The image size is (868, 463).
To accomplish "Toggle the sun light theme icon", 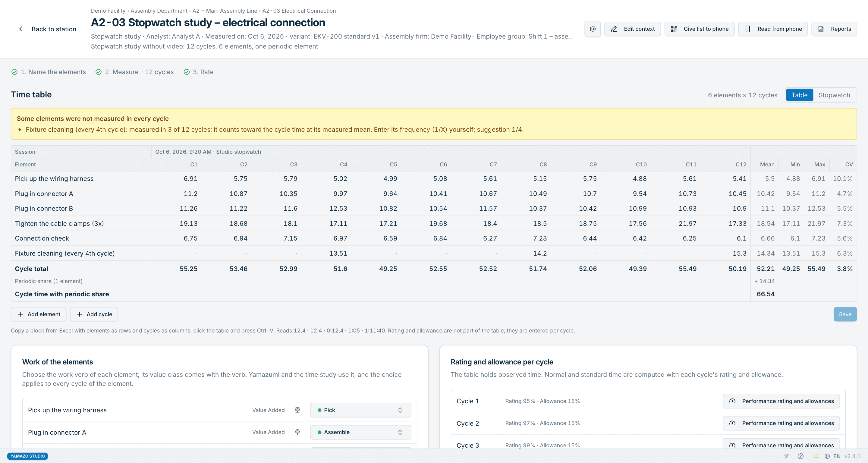I will pos(816,456).
